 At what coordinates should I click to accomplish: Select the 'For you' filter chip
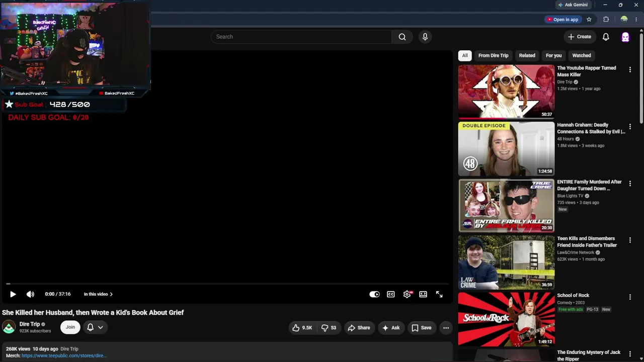(553, 55)
